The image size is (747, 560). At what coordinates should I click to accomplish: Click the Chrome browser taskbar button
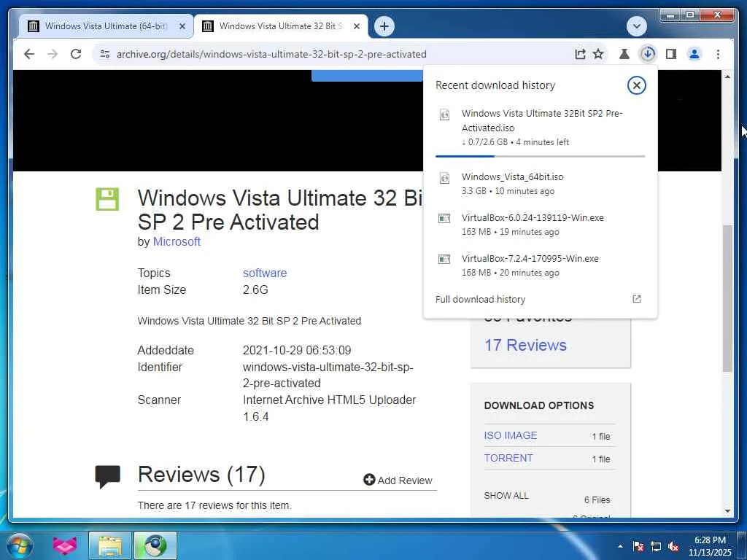155,545
